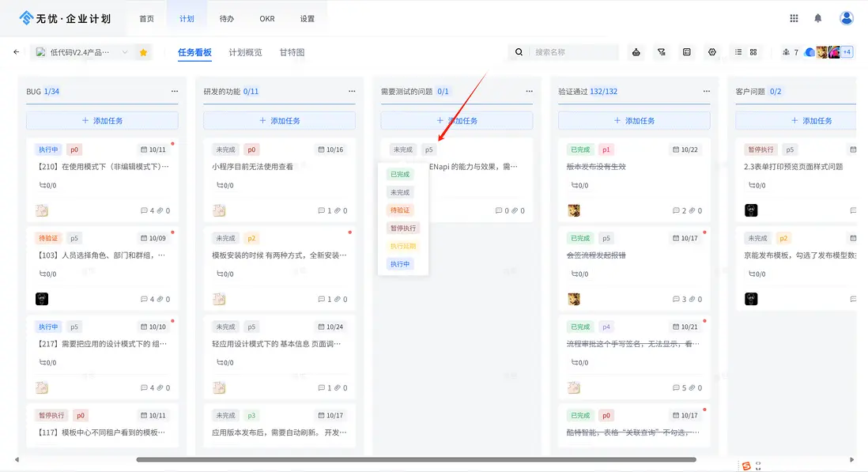The image size is (868, 472).
Task: Switch the board to card grid view icon
Action: (753, 52)
